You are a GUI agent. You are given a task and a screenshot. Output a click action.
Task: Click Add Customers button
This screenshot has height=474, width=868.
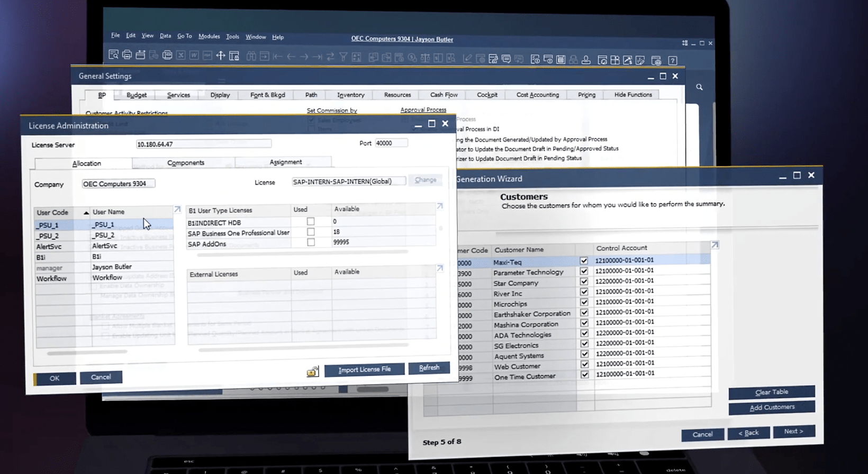pos(772,407)
